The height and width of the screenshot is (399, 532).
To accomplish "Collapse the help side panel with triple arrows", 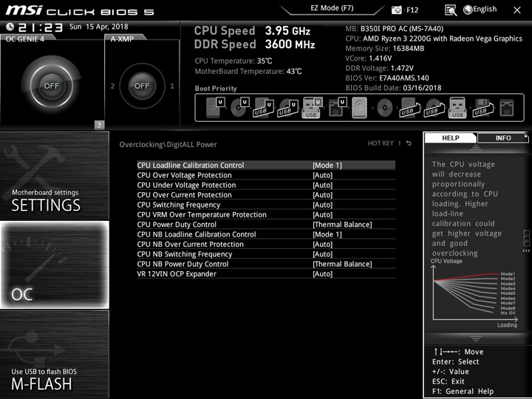I will (x=526, y=250).
